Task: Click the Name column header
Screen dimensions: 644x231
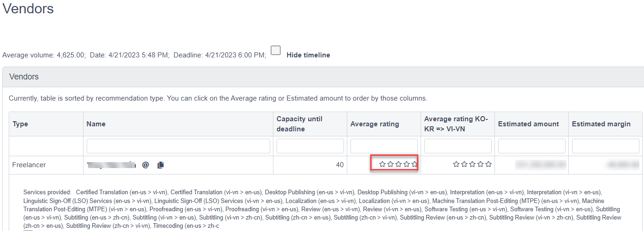Action: click(x=96, y=124)
